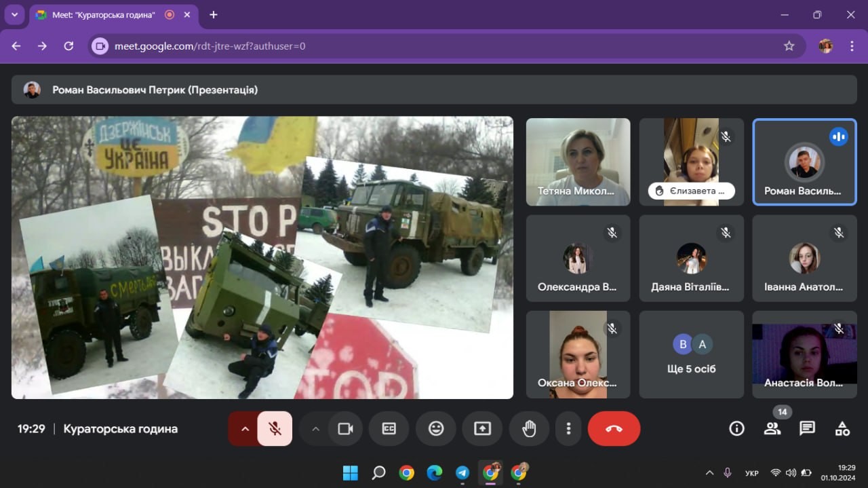
Task: Open the emoji reactions panel
Action: (x=436, y=429)
